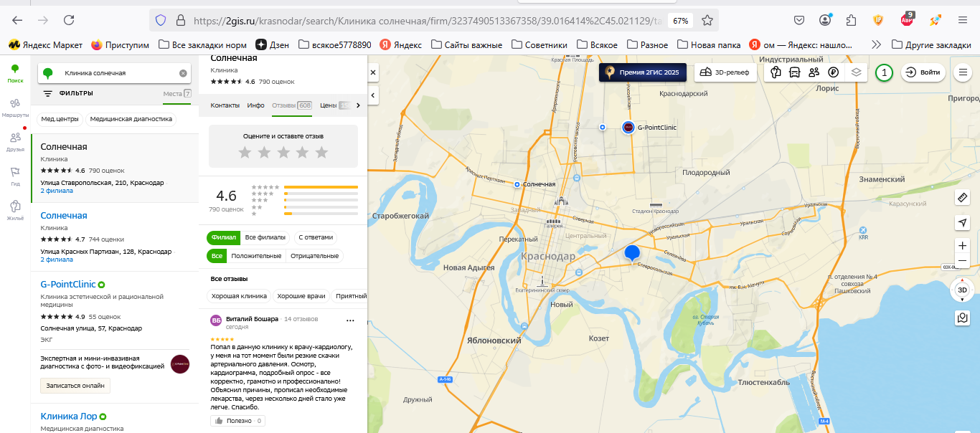The width and height of the screenshot is (980, 433).
Task: Toggle the ruble parking layer icon
Action: pyautogui.click(x=833, y=72)
